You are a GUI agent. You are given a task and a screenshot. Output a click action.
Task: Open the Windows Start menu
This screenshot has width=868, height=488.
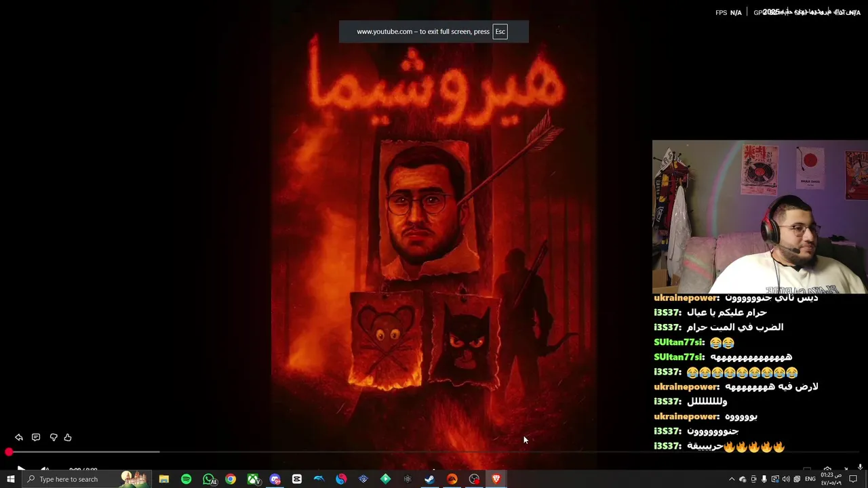click(x=11, y=479)
